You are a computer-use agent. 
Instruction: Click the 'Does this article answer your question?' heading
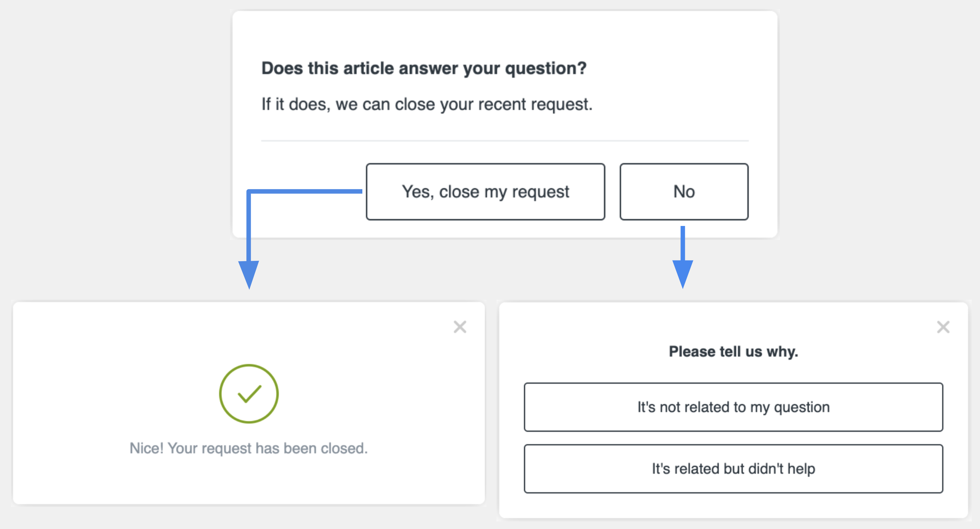point(424,68)
